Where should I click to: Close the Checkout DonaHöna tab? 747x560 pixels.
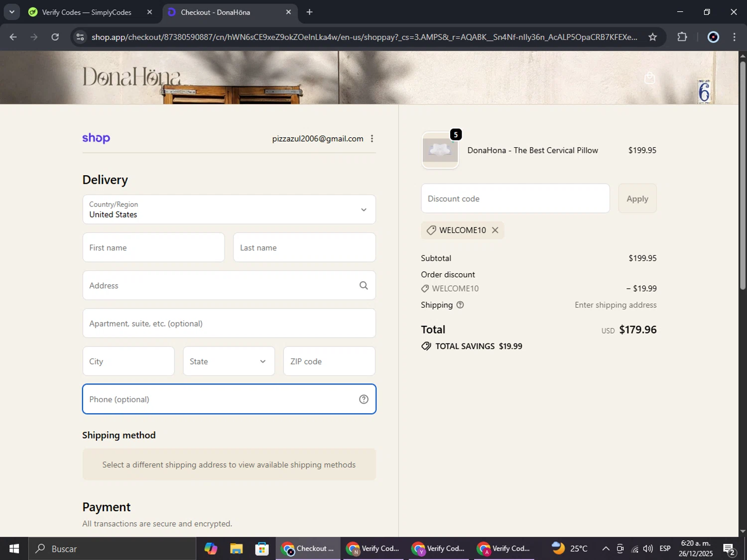click(288, 12)
